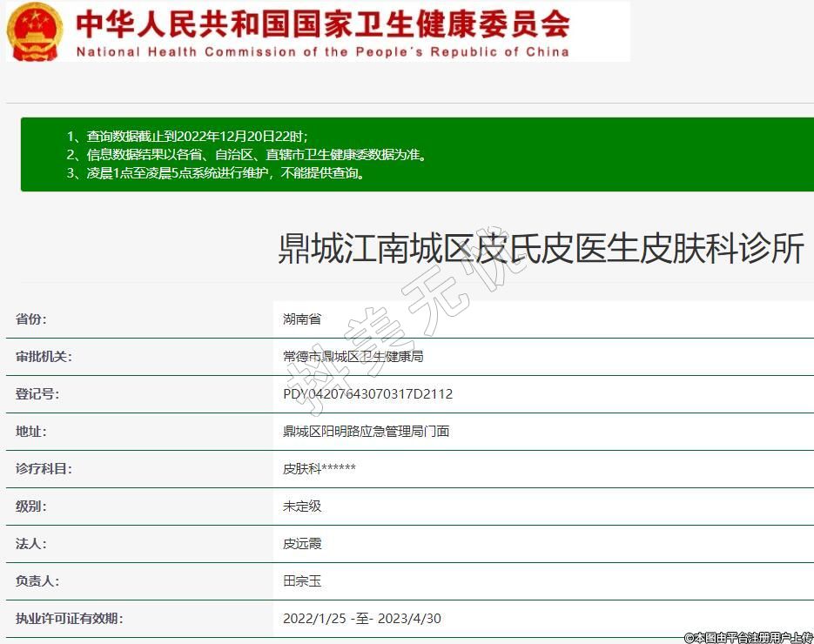Select the second notice about provincial data
814x644 pixels.
tap(247, 155)
